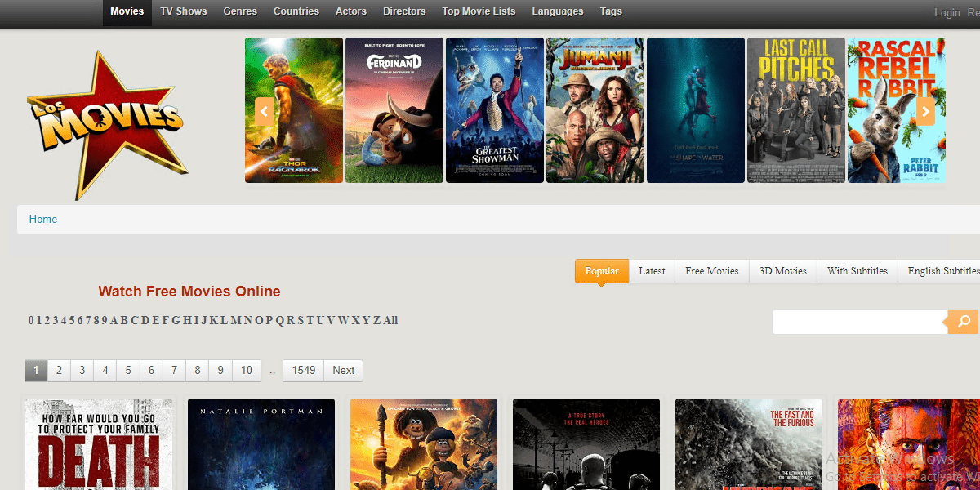Filter movies by letter Z
980x490 pixels.
[377, 320]
